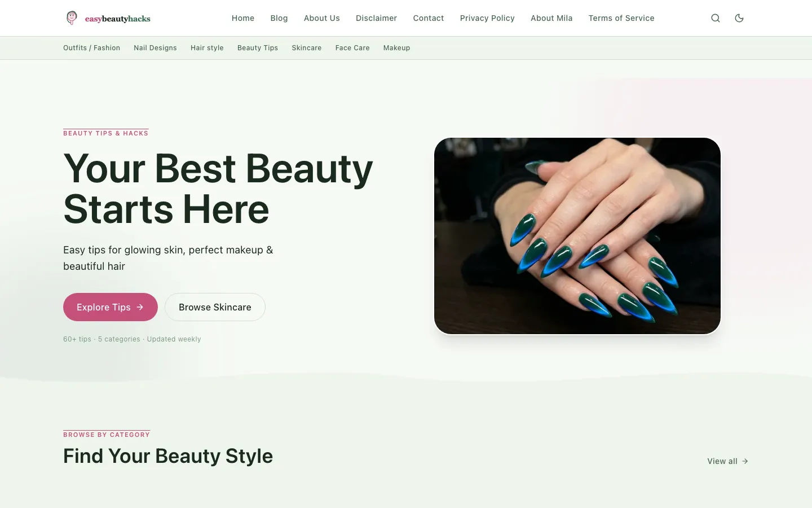
Task: Select the Beauty Tips category
Action: pos(258,48)
